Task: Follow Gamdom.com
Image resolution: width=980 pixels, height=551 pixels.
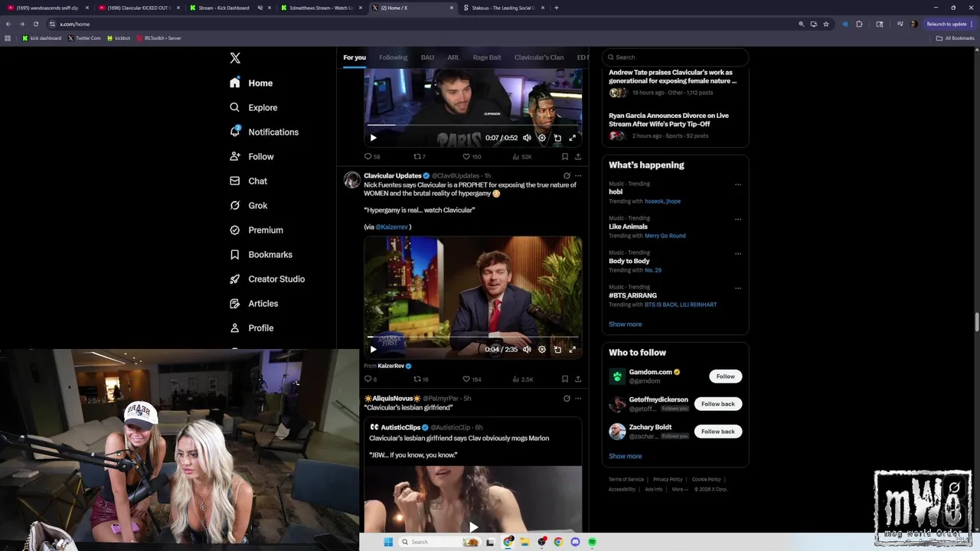Action: click(x=725, y=376)
